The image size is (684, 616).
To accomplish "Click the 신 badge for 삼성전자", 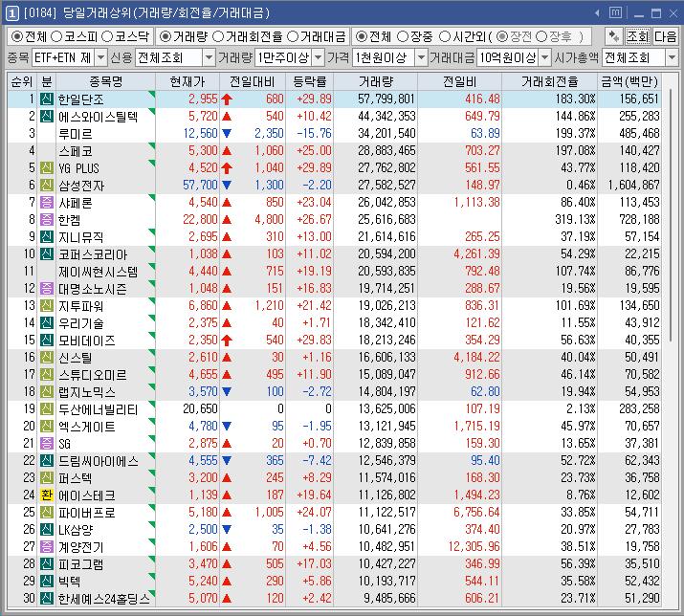I will click(47, 185).
